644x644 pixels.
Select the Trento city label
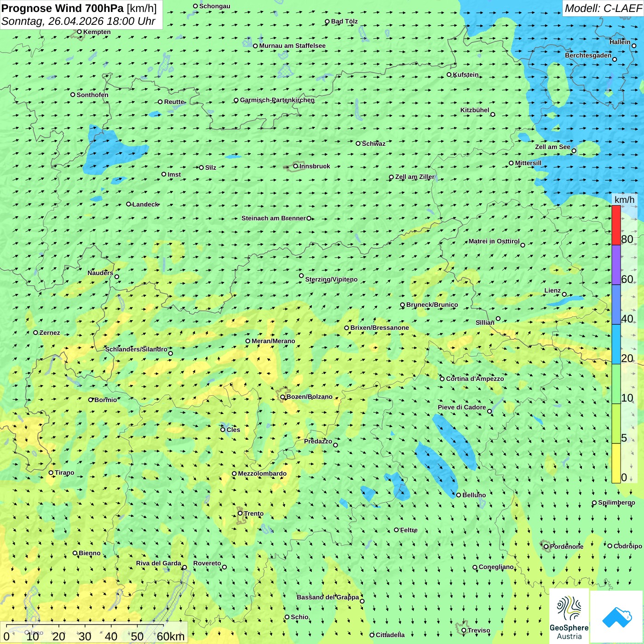pos(254,513)
